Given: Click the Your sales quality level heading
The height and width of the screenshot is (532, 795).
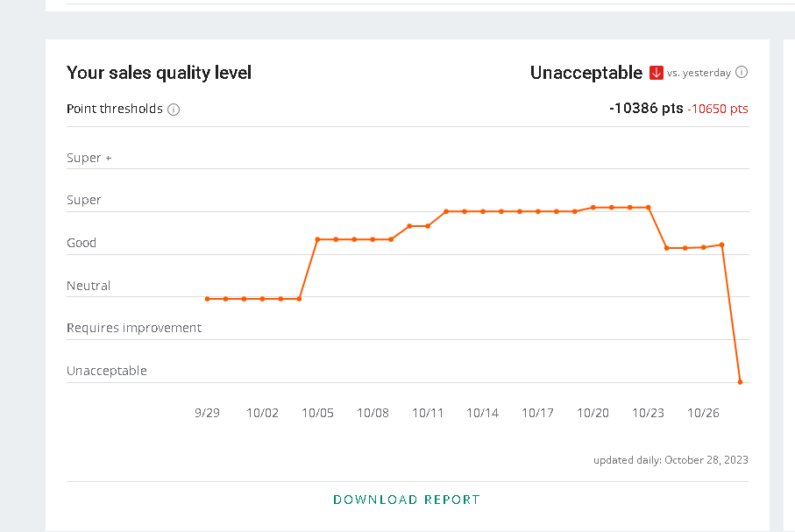Looking at the screenshot, I should pos(159,73).
